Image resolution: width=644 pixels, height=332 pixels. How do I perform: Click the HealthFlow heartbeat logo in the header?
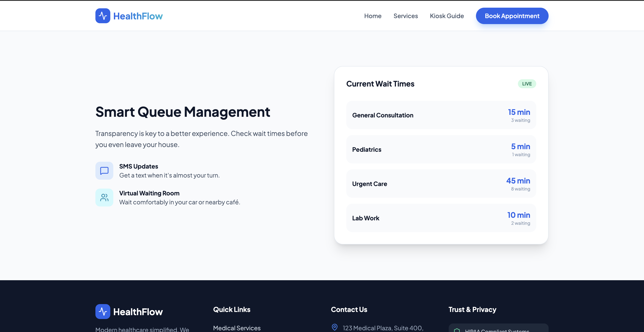tap(103, 16)
